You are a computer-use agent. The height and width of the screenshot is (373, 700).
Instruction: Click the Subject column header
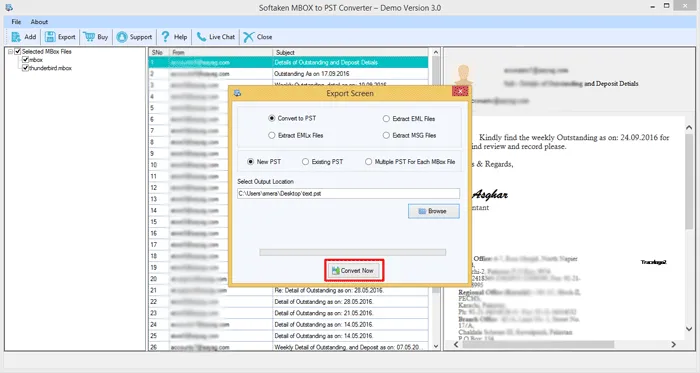point(350,52)
